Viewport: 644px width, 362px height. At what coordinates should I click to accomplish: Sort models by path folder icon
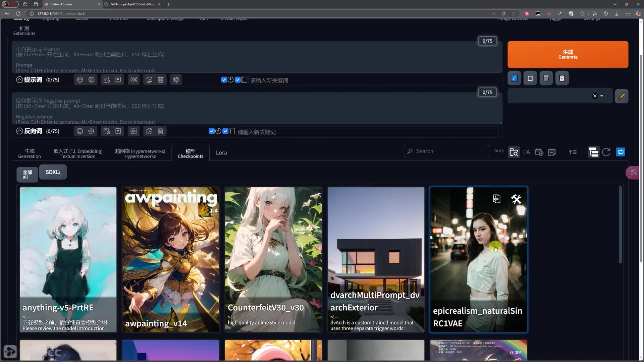pyautogui.click(x=514, y=152)
